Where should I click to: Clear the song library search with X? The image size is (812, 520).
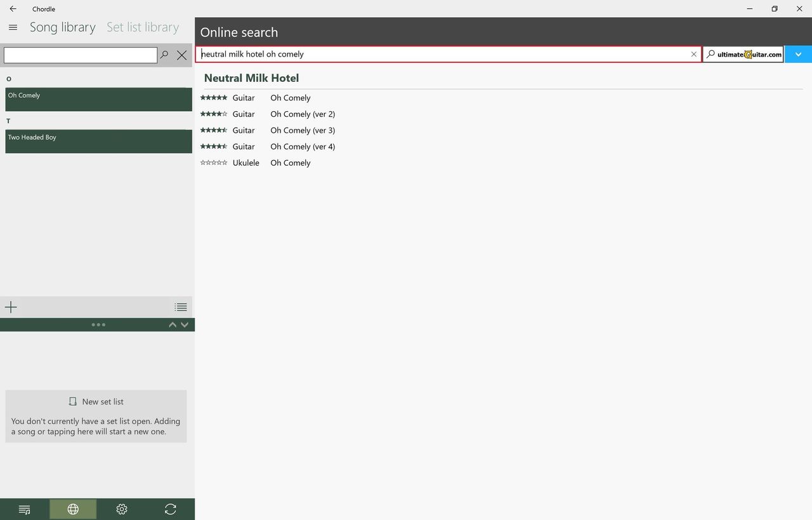[x=181, y=55]
